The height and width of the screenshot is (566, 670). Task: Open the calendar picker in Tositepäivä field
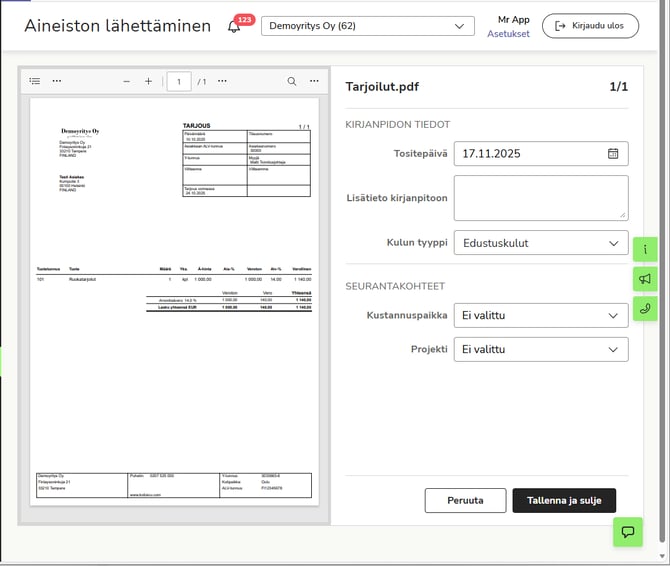(613, 154)
